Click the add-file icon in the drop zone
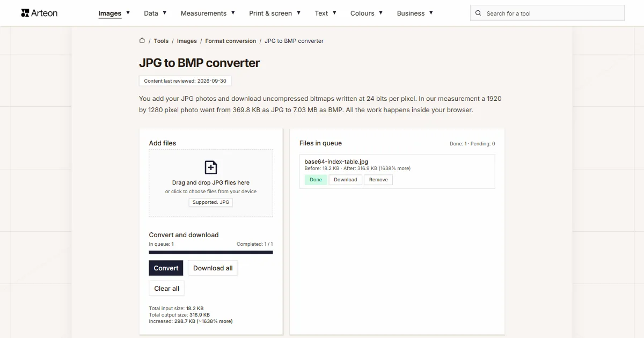Viewport: 644px width, 338px height. pos(211,167)
